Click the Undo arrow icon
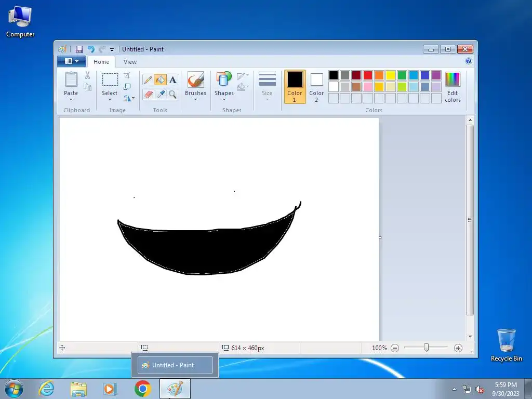The width and height of the screenshot is (532, 399). coord(91,49)
